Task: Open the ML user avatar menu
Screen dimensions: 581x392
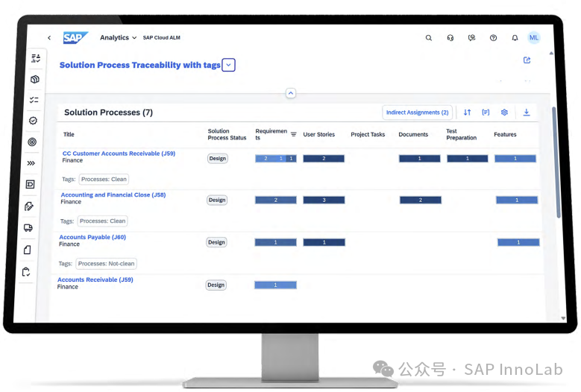Action: (x=534, y=38)
